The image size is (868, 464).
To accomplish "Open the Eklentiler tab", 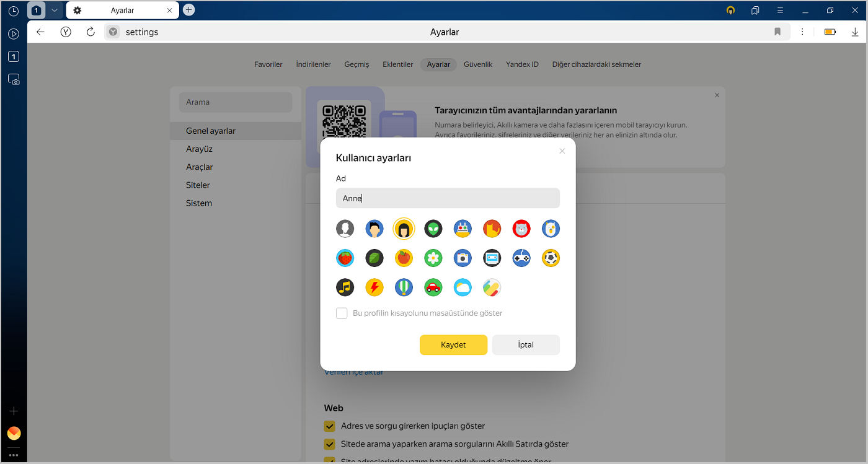I will coord(397,64).
